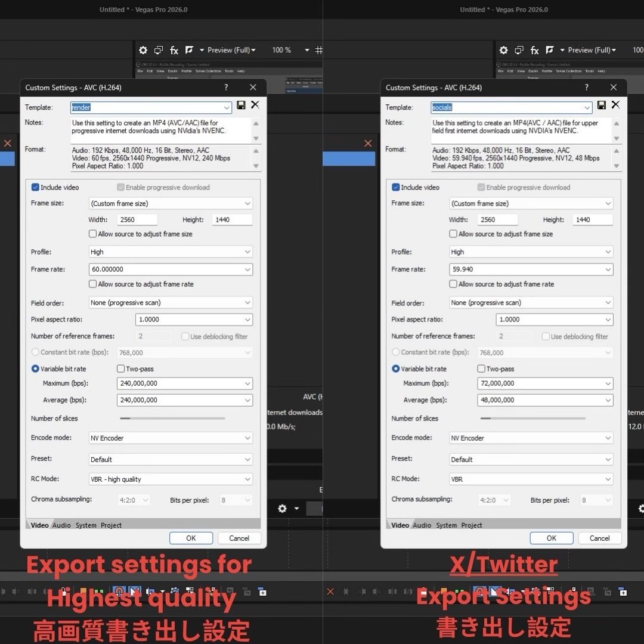This screenshot has height=644, width=644.
Task: Click Cancel in socials dialog
Action: coord(600,538)
